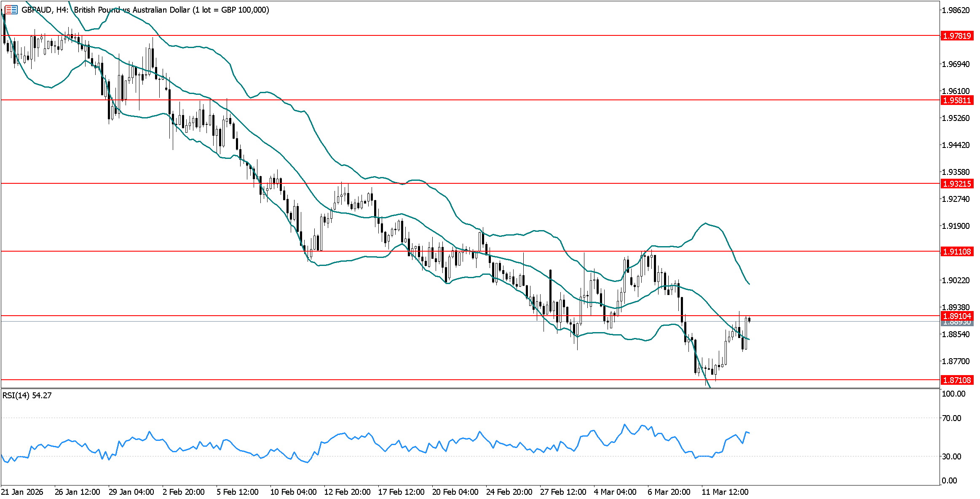Screen dimensions: 980x499
Task: Click the red 1.87108 price level label
Action: click(x=957, y=380)
